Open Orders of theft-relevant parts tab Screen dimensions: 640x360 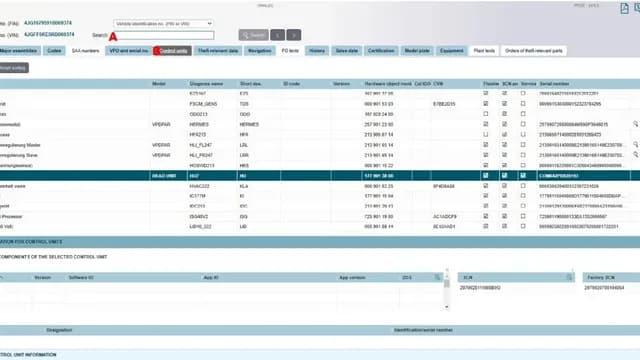[533, 51]
